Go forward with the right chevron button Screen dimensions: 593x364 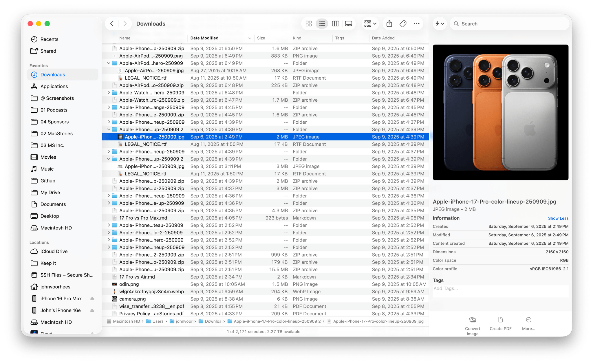click(125, 24)
